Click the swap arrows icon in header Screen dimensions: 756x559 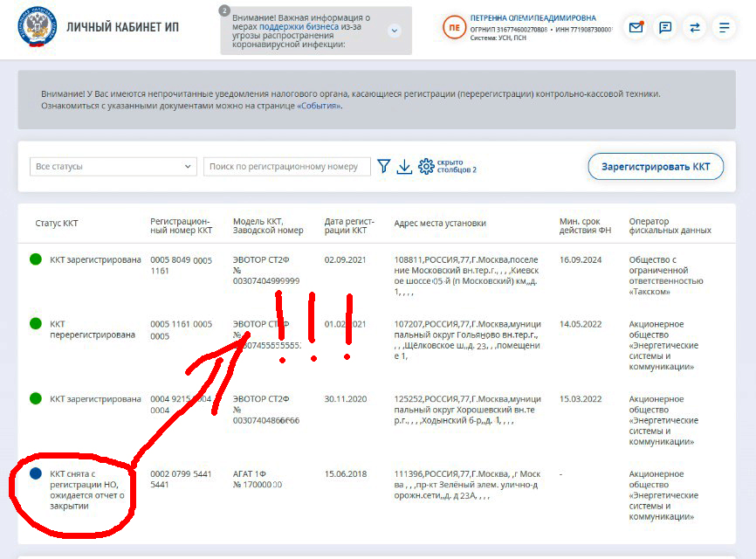click(695, 28)
